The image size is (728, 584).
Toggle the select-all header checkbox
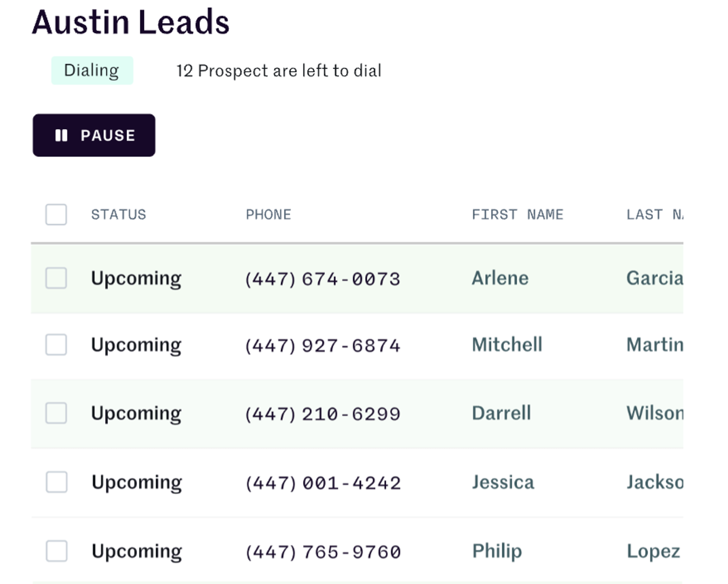point(56,214)
